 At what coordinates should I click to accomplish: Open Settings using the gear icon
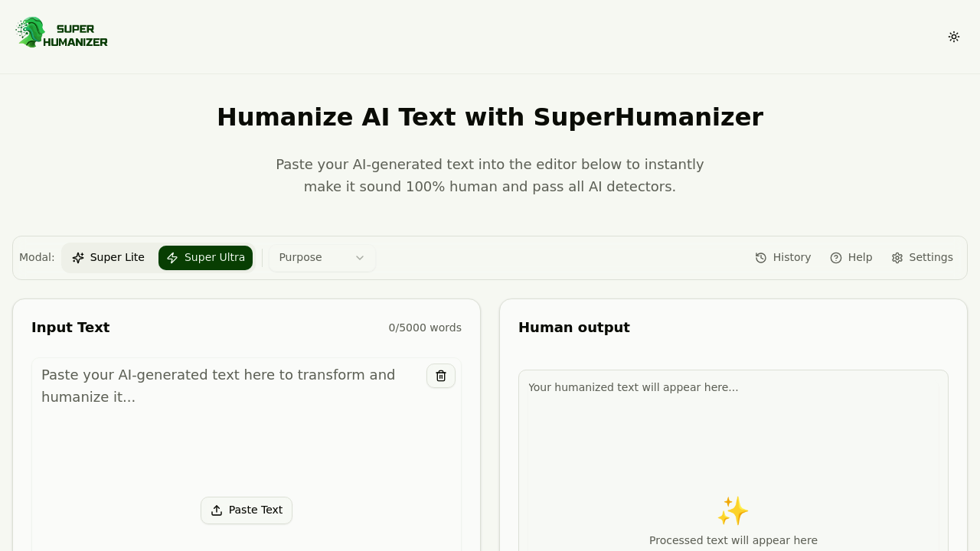tap(897, 258)
